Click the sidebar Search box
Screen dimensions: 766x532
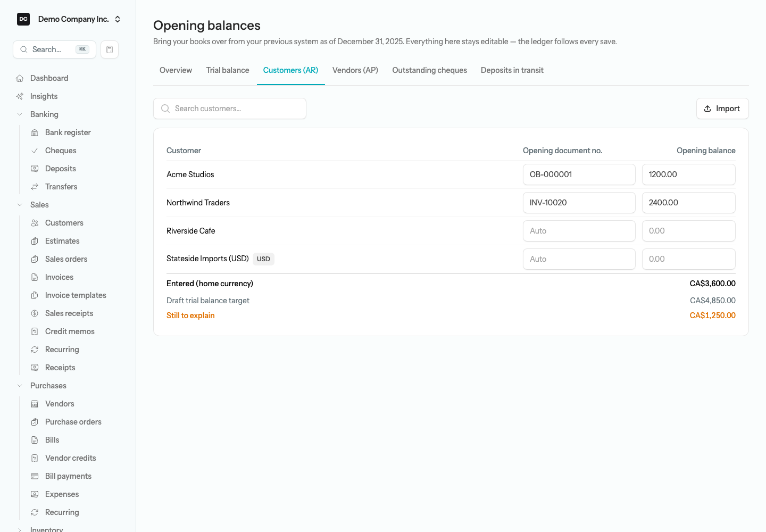coord(54,49)
